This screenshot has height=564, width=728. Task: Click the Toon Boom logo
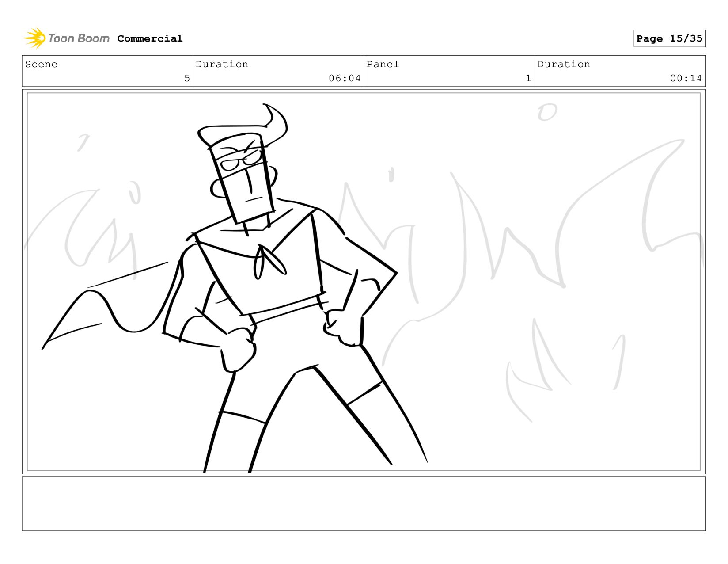tap(66, 38)
